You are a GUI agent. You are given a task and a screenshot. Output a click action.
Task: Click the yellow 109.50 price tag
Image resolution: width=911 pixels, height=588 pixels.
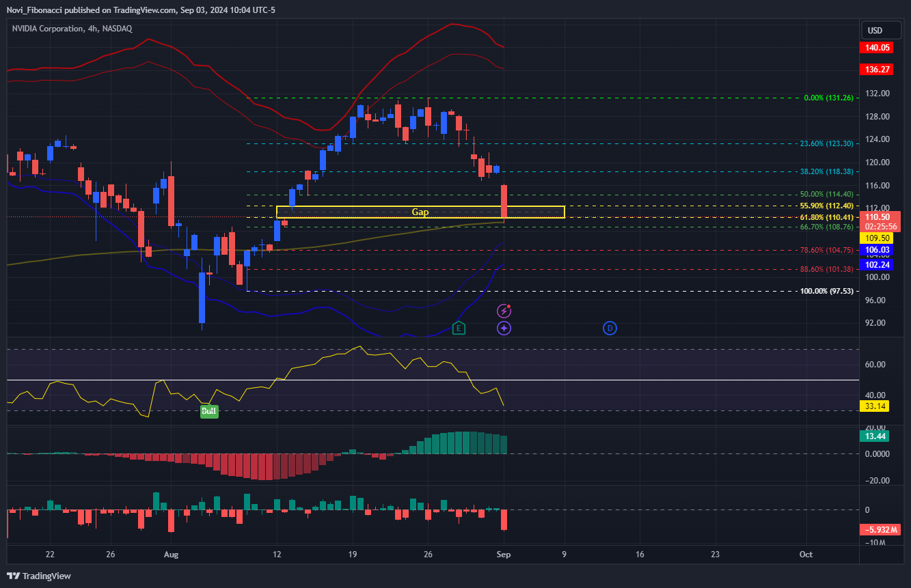[x=877, y=238]
